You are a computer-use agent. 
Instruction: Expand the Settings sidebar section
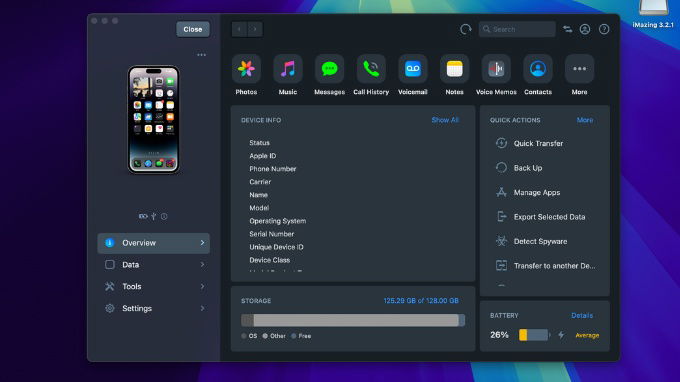154,308
